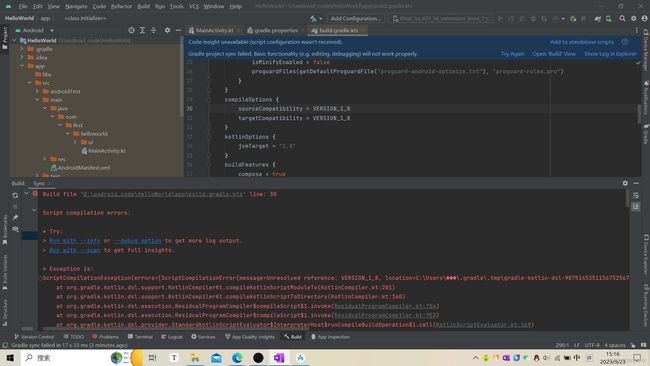Click Show Log in Explorer link

tap(610, 54)
